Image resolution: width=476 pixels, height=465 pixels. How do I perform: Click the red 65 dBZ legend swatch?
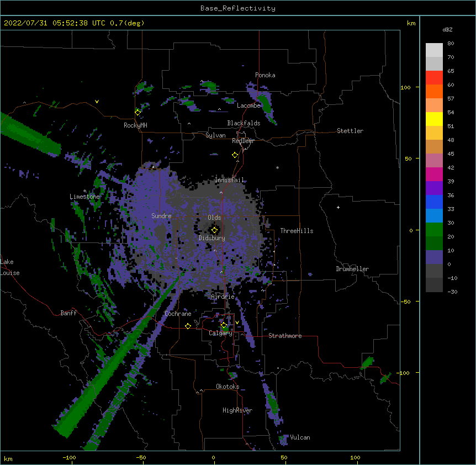click(x=434, y=77)
